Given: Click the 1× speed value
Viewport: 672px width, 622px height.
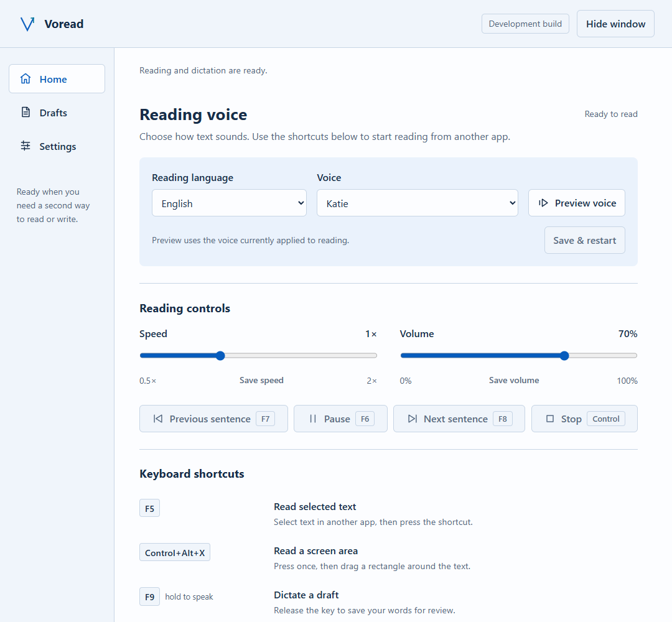Looking at the screenshot, I should click(371, 334).
